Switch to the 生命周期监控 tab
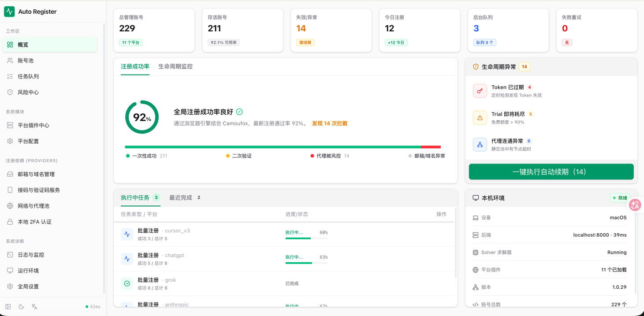644x316 pixels. [x=175, y=67]
